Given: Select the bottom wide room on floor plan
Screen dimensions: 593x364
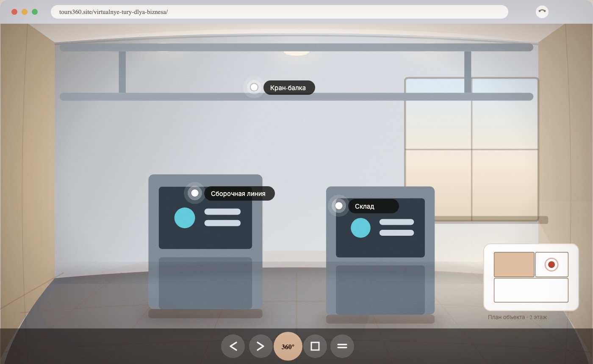Looking at the screenshot, I should [531, 290].
